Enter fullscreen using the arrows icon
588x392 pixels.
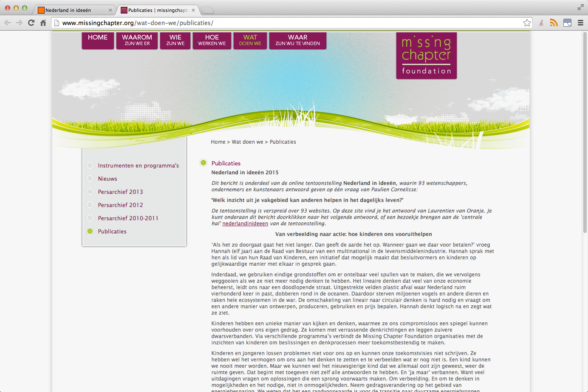point(580,7)
